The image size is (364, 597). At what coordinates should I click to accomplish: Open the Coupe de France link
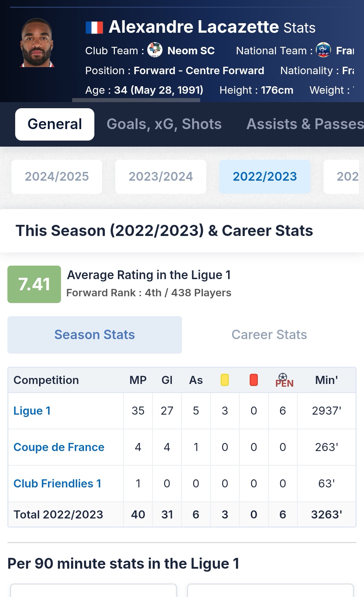pos(59,447)
